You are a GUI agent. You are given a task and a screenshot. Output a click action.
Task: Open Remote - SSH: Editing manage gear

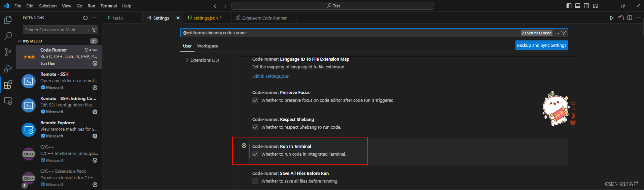click(x=95, y=112)
